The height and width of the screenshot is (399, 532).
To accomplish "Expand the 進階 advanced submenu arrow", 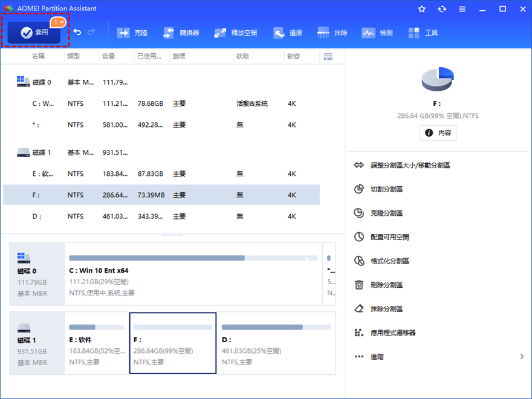I will (x=522, y=357).
